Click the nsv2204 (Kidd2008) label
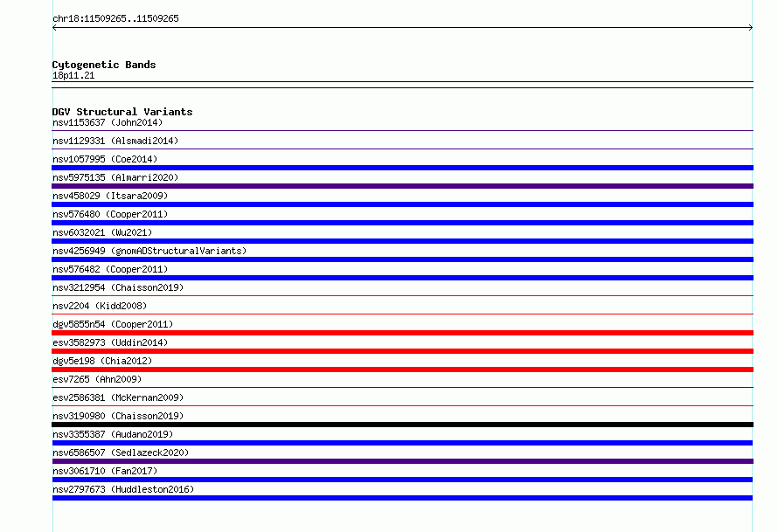 (100, 306)
